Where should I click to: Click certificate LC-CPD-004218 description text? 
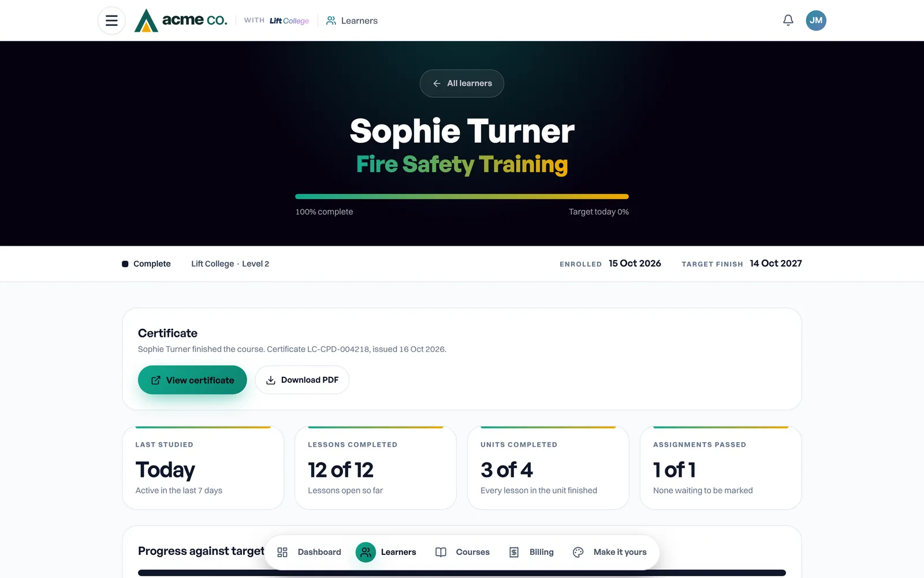(x=292, y=349)
